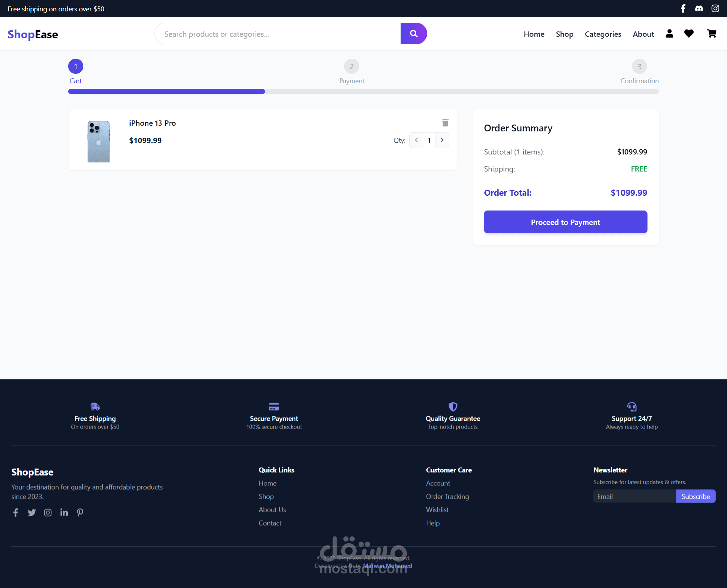Click Proceed to Payment button
The width and height of the screenshot is (727, 588).
566,222
